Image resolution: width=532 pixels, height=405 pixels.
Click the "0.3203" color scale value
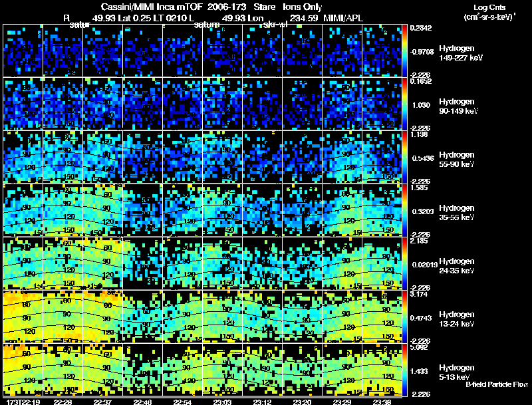(423, 211)
